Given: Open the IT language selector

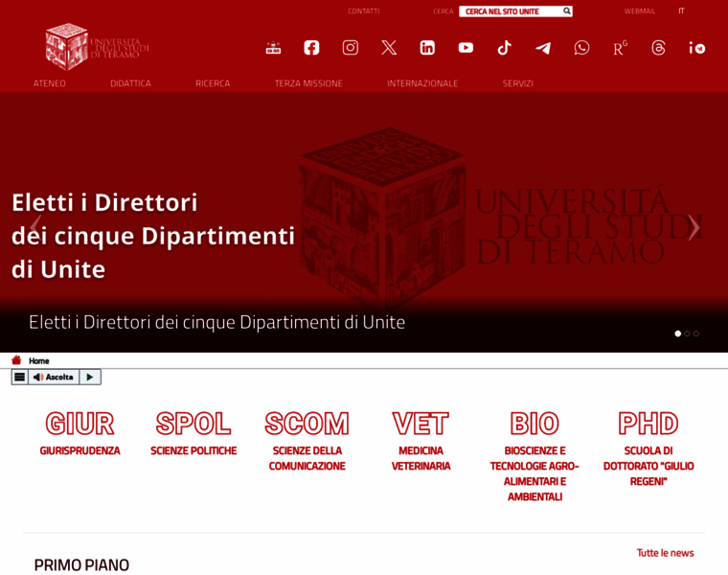Looking at the screenshot, I should click(681, 11).
